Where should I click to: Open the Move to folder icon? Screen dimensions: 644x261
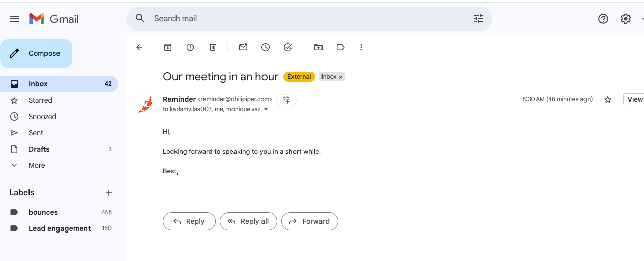(x=318, y=47)
